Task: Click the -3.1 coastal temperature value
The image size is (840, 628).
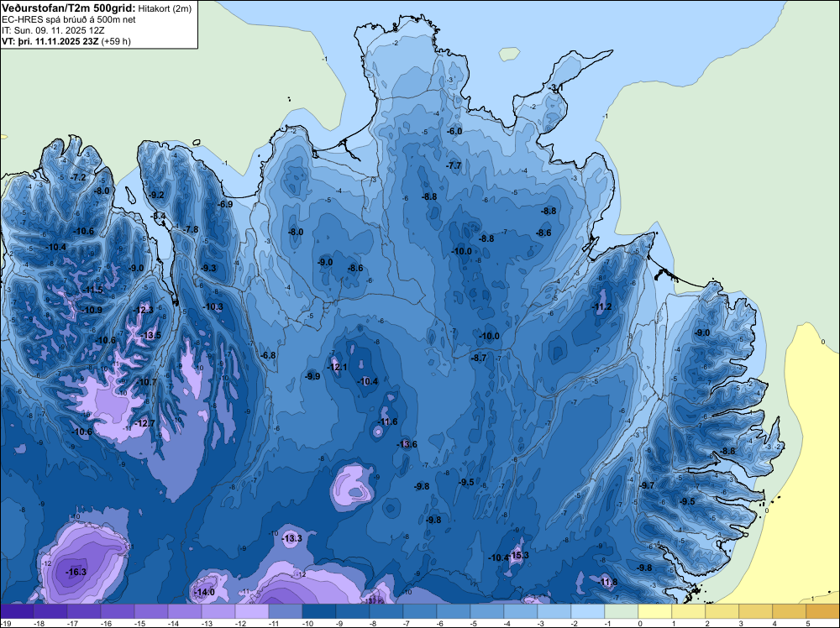Action: pos(555,87)
